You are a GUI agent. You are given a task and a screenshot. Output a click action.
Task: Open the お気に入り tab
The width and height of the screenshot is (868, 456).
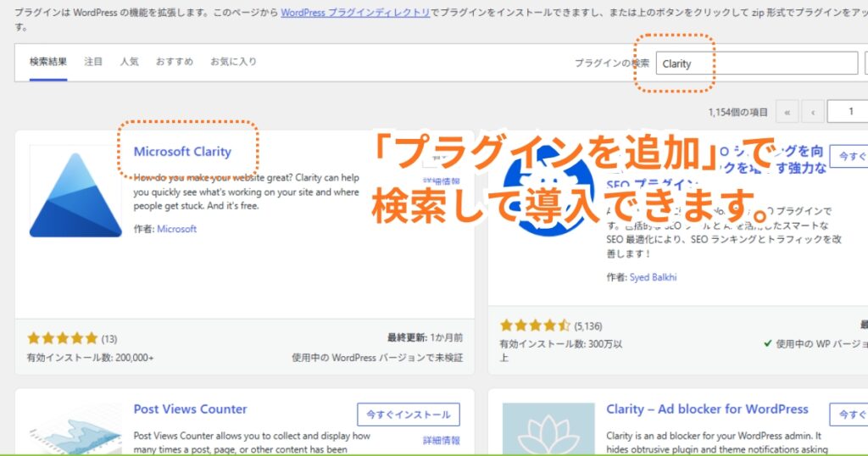coord(233,61)
